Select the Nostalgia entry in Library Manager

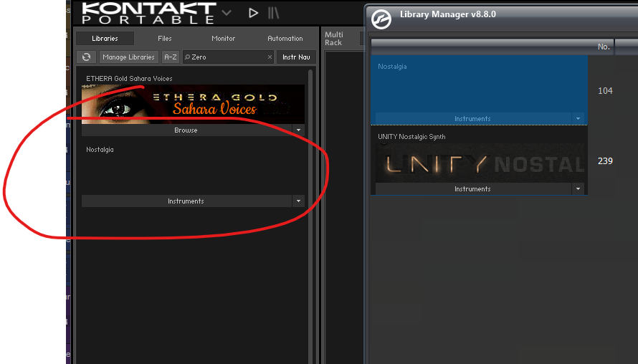480,90
